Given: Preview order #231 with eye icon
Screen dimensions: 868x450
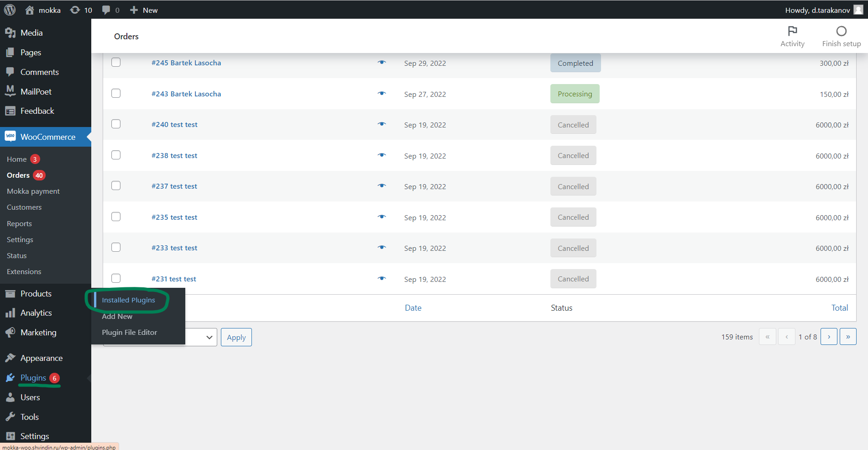Looking at the screenshot, I should 382,279.
